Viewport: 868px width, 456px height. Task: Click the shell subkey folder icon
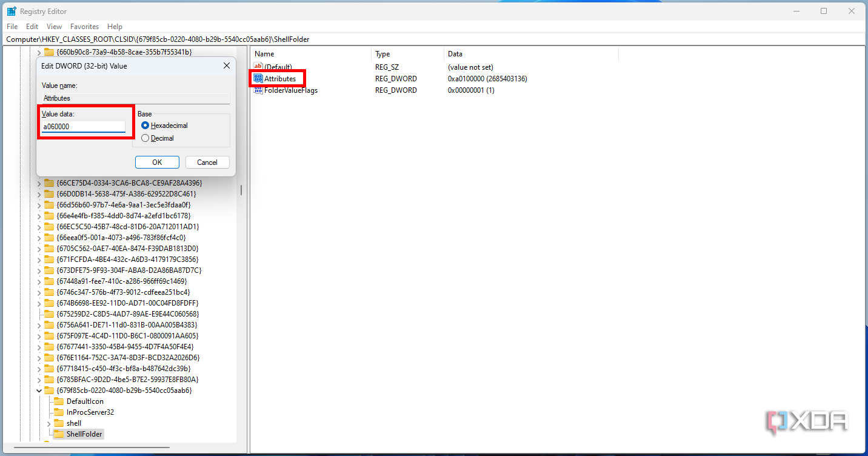[x=61, y=423]
